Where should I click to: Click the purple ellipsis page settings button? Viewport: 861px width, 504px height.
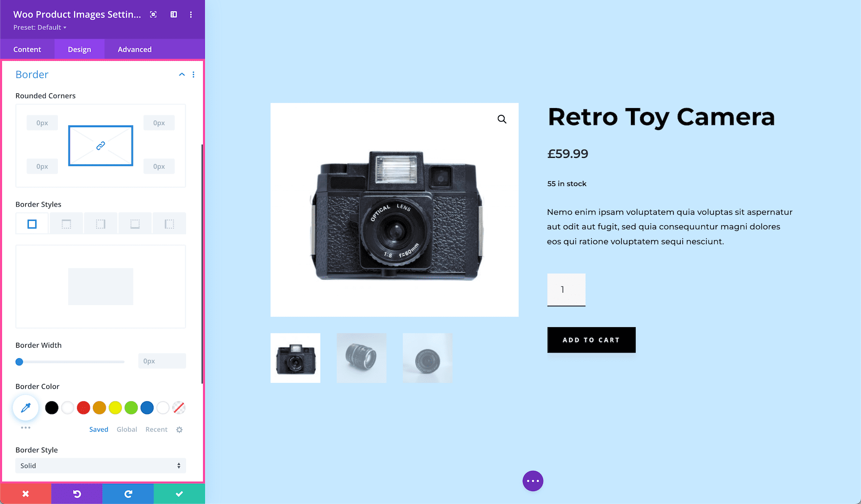pyautogui.click(x=533, y=481)
